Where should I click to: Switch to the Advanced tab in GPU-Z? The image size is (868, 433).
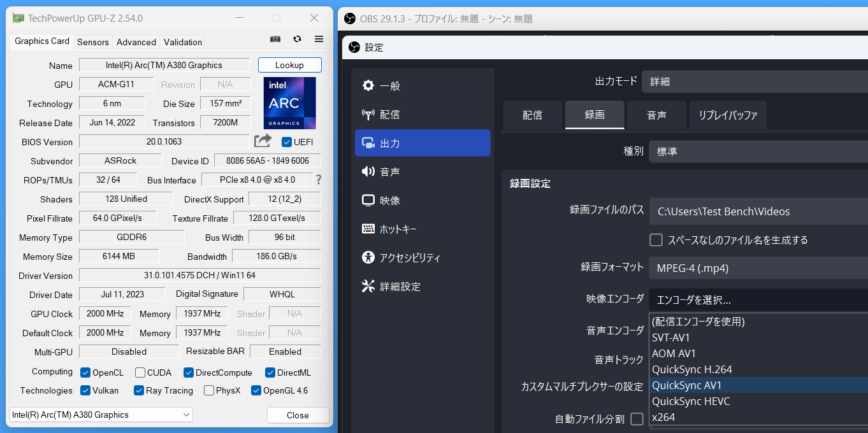[x=136, y=42]
